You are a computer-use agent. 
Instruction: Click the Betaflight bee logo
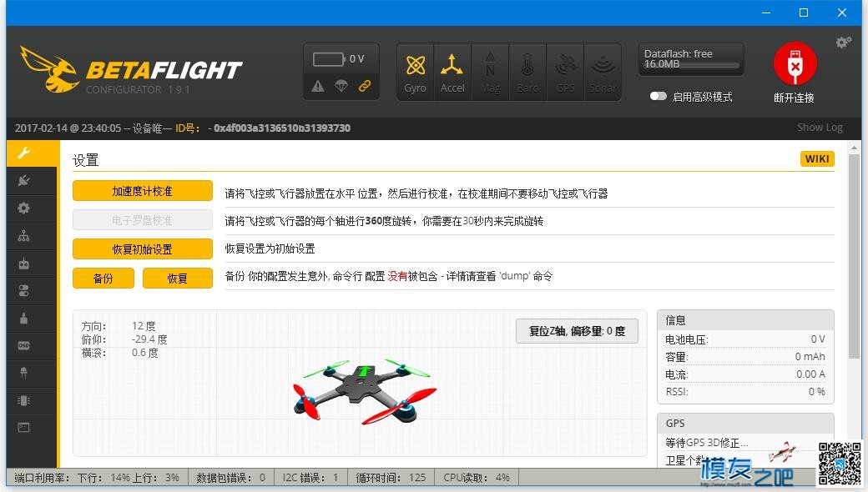tap(49, 70)
